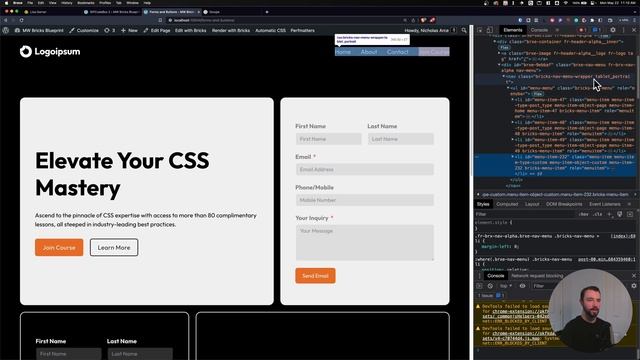
Task: Go to the Logoipsum logo homepage link
Action: tap(50, 51)
